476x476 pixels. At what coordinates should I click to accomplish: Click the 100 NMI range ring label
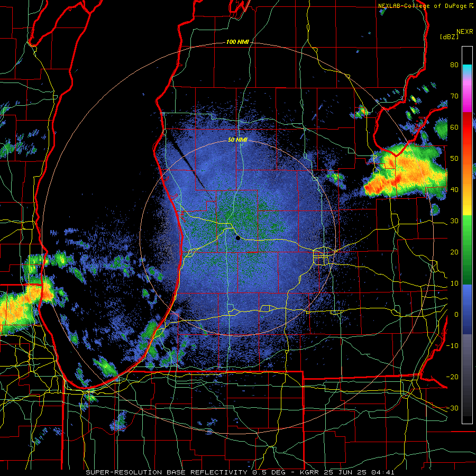[237, 42]
